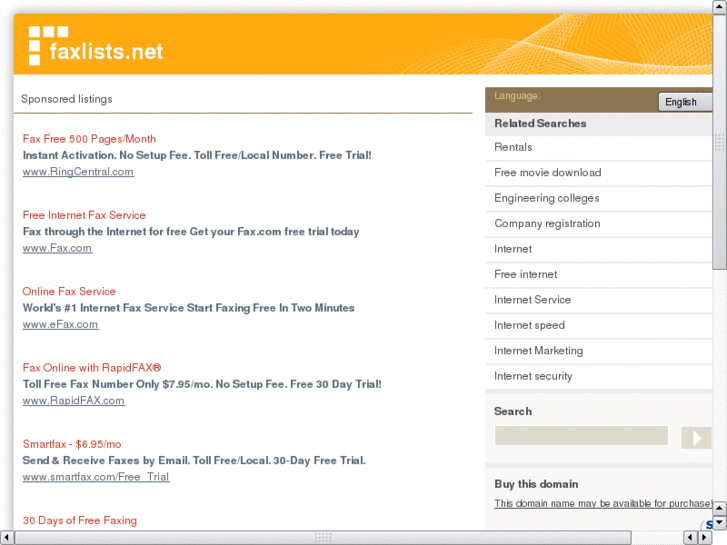Visit www.Fax.com link
The image size is (727, 545).
click(57, 248)
